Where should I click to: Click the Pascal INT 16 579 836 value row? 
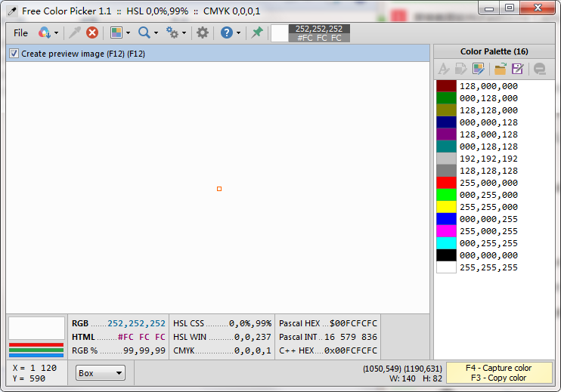pyautogui.click(x=327, y=337)
